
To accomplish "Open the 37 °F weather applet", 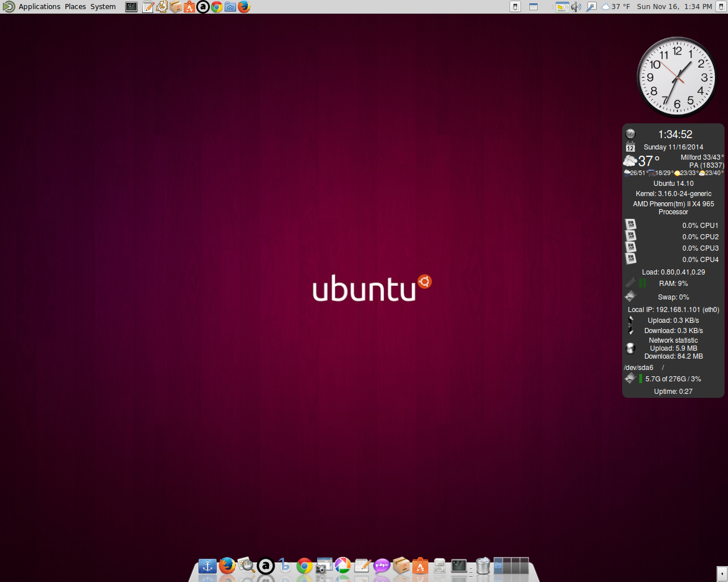I will 615,7.
